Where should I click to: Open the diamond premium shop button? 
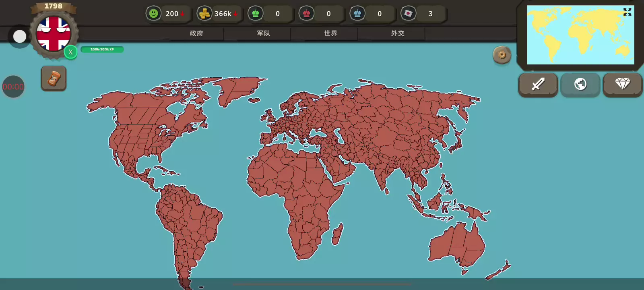pos(623,85)
